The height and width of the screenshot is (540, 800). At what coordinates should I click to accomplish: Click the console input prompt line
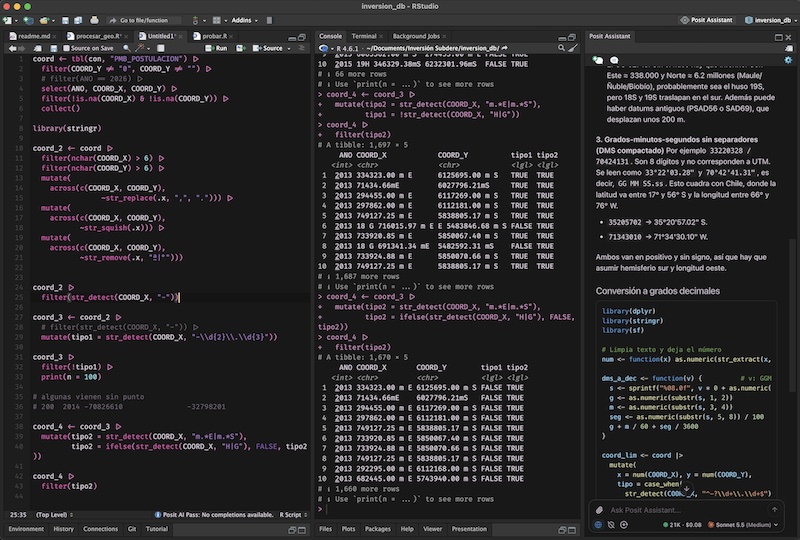tap(447, 509)
